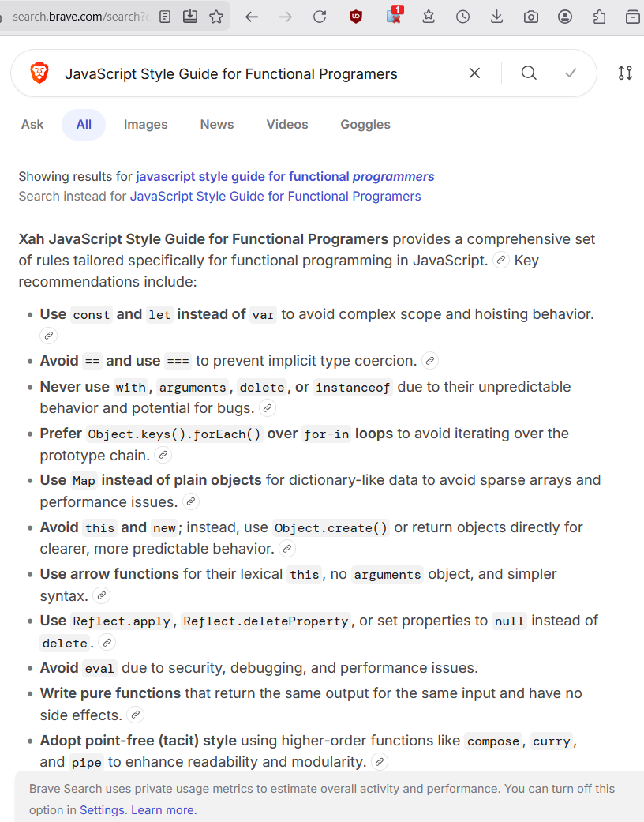
Task: Click inside the address bar
Action: pyautogui.click(x=79, y=16)
